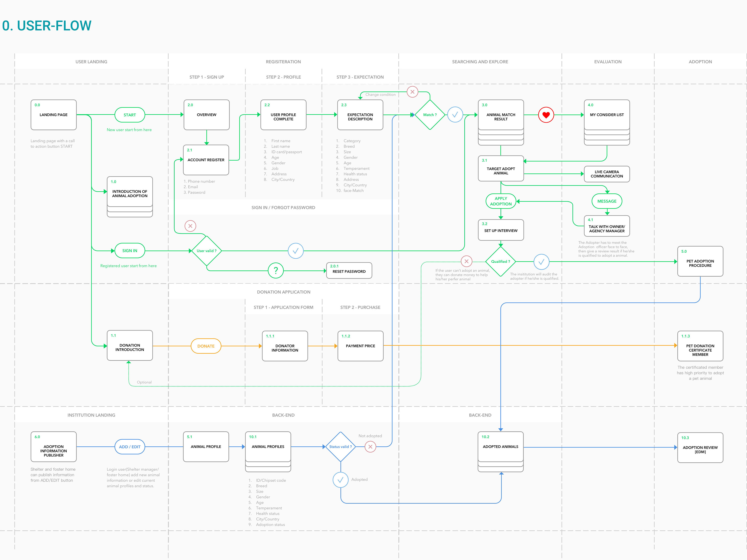Click the STEP 1 - APPLICATION FORM header
Screen dimensions: 747x560
tap(283, 308)
